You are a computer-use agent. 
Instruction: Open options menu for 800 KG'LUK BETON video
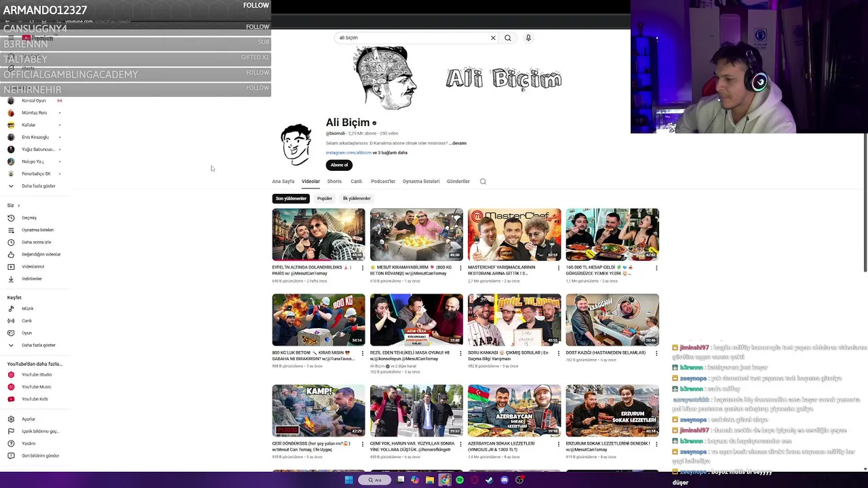[362, 354]
